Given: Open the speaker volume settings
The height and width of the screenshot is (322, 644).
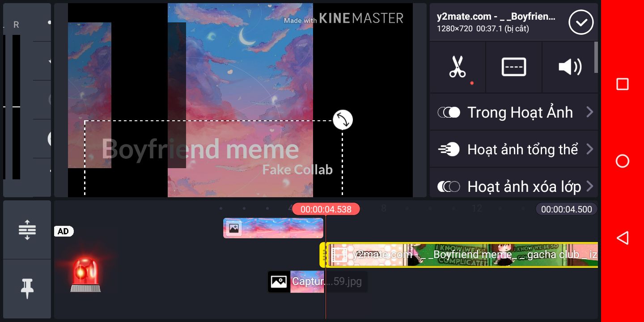Looking at the screenshot, I should [x=570, y=67].
